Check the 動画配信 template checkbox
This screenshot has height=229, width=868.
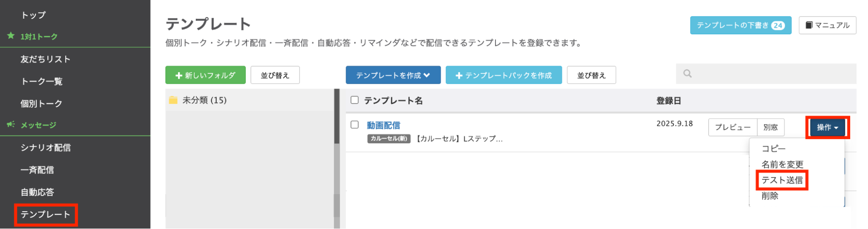coord(355,125)
